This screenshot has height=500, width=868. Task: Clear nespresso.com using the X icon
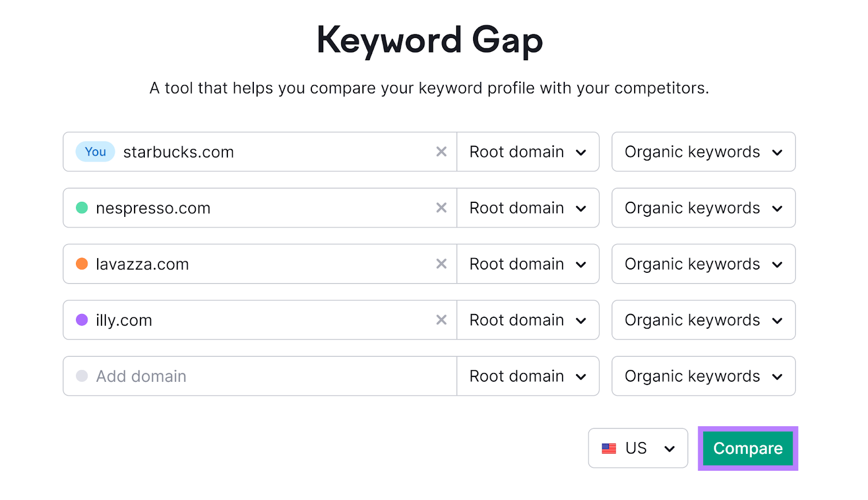pos(441,208)
